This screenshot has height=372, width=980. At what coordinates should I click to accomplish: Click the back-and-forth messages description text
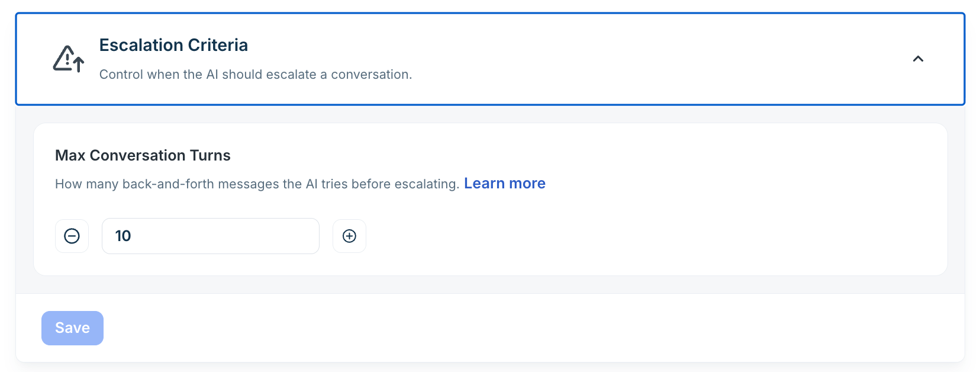click(x=257, y=184)
